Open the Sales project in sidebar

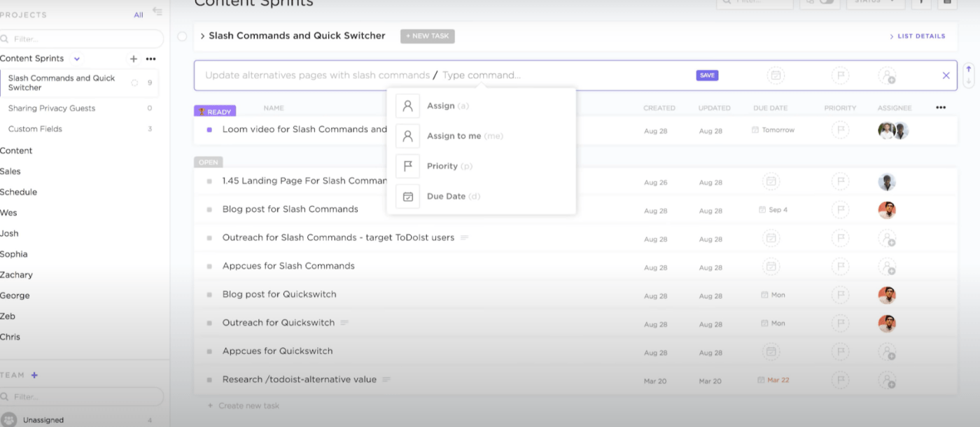[x=10, y=171]
